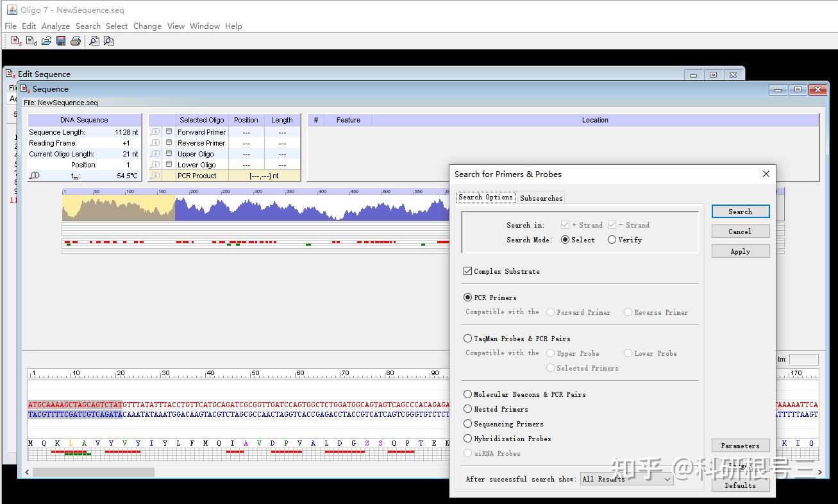
Task: Click the info icon beside Upper Oligo
Action: [x=155, y=153]
